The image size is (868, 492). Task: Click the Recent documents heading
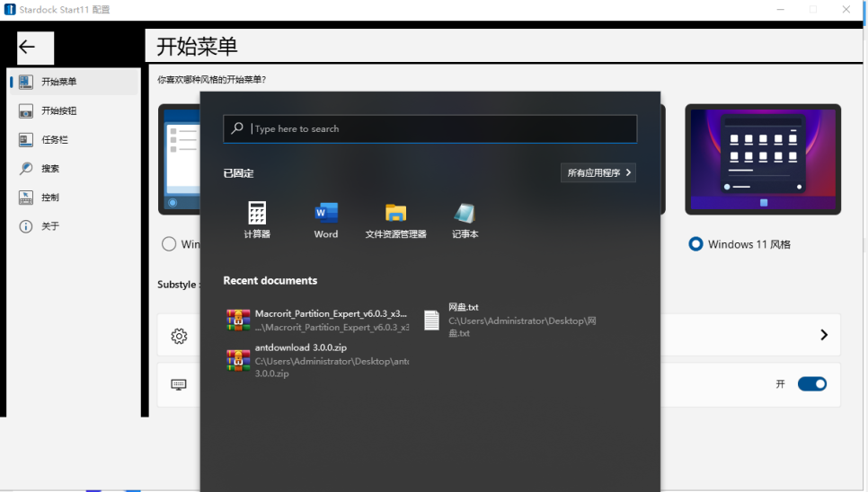pos(270,280)
